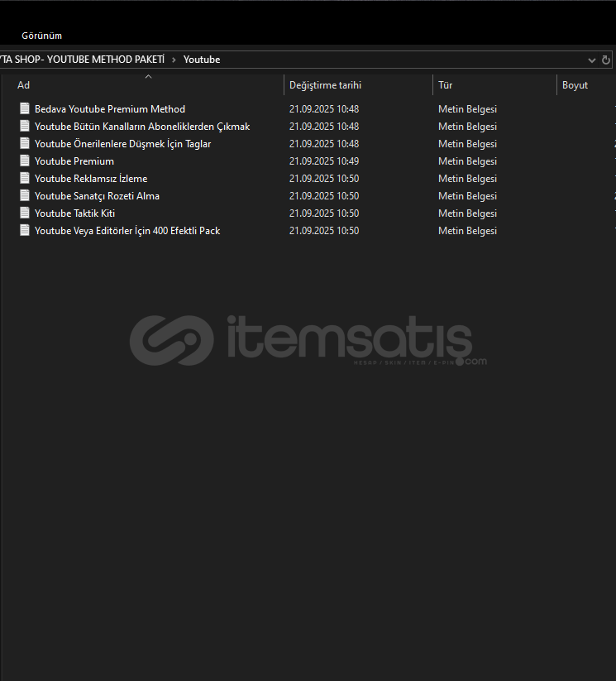
Task: Select Youtube Veya Editörler İçin 400 Efektli Pack name
Action: (127, 231)
